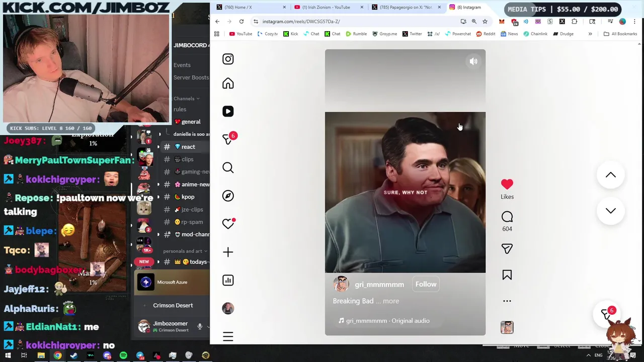Image resolution: width=644 pixels, height=362 pixels.
Task: Toggle Discord microphone mute
Action: pyautogui.click(x=200, y=327)
